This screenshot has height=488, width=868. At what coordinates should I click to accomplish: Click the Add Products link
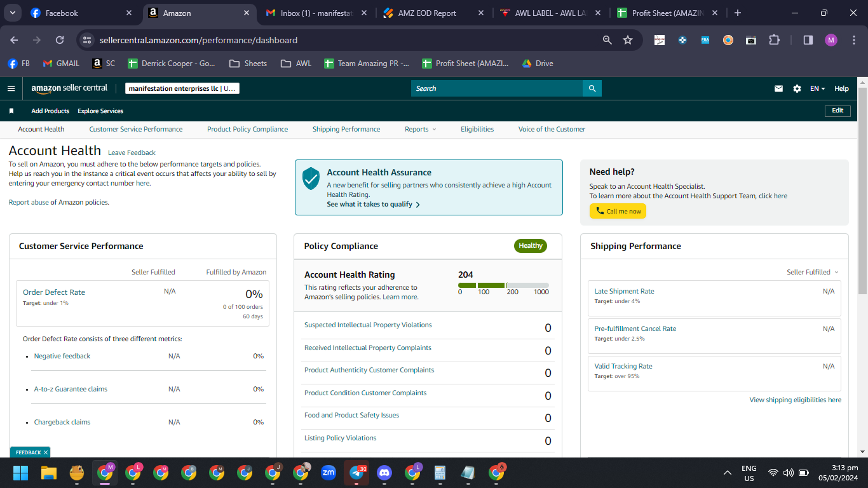point(50,111)
